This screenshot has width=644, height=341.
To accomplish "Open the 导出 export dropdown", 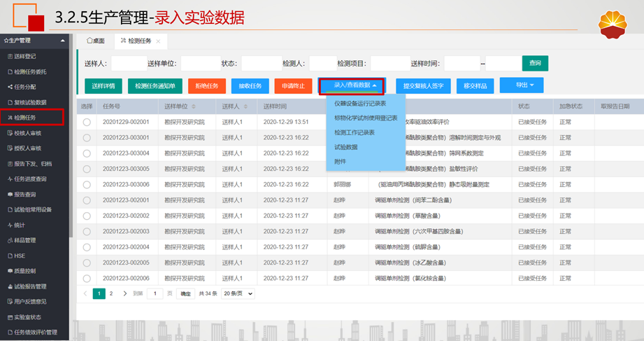I will point(522,85).
